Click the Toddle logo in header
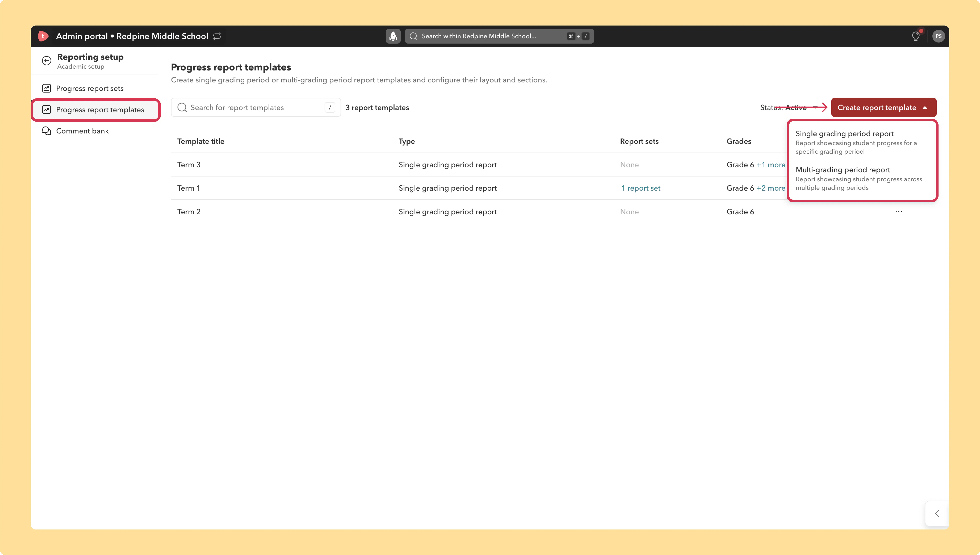 (x=43, y=36)
